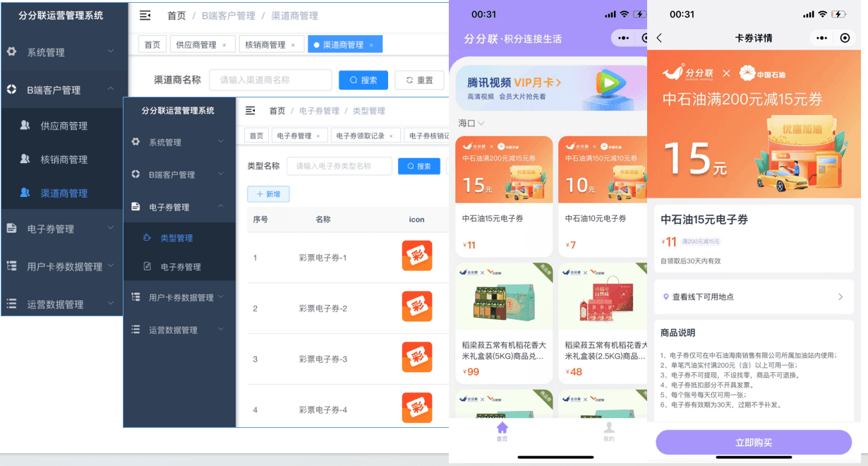
Task: Click the lottery icon in row 彩票电子券-3
Action: 416,357
